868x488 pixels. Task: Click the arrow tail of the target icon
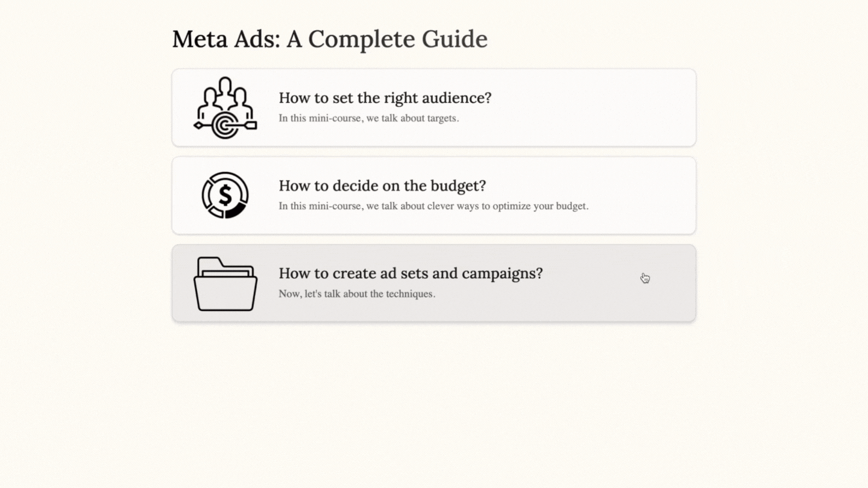[250, 125]
